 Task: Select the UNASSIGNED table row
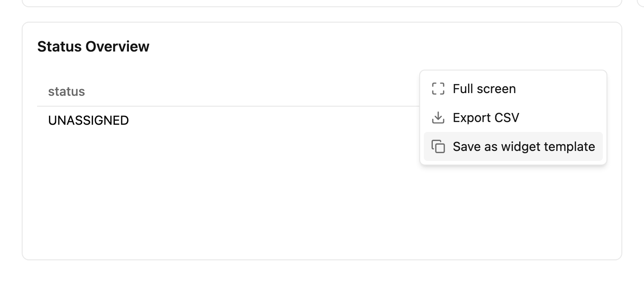tap(228, 121)
